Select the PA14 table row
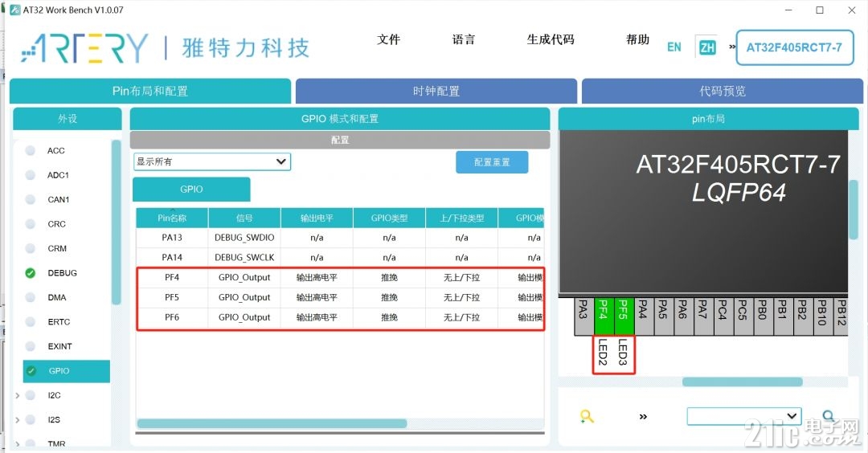This screenshot has width=868, height=453. tap(340, 257)
